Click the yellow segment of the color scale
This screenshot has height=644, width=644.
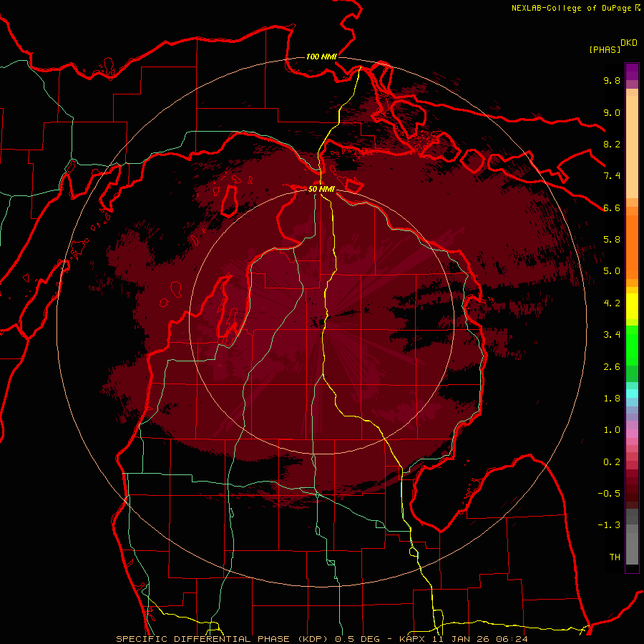pos(632,306)
